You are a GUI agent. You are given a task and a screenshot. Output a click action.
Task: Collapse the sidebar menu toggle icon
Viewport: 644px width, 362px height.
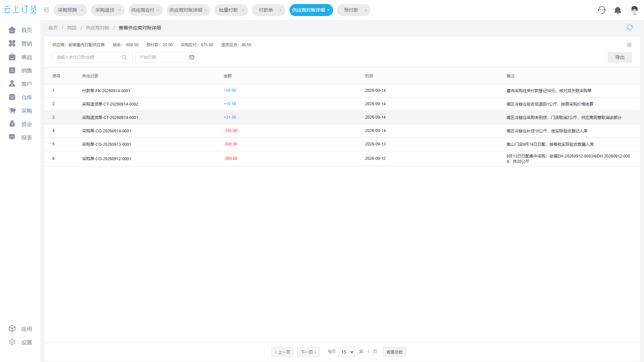click(x=47, y=10)
